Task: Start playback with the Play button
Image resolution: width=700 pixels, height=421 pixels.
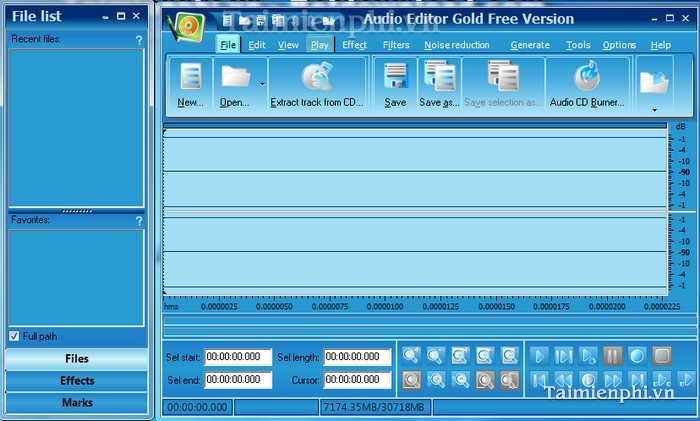Action: pos(539,356)
